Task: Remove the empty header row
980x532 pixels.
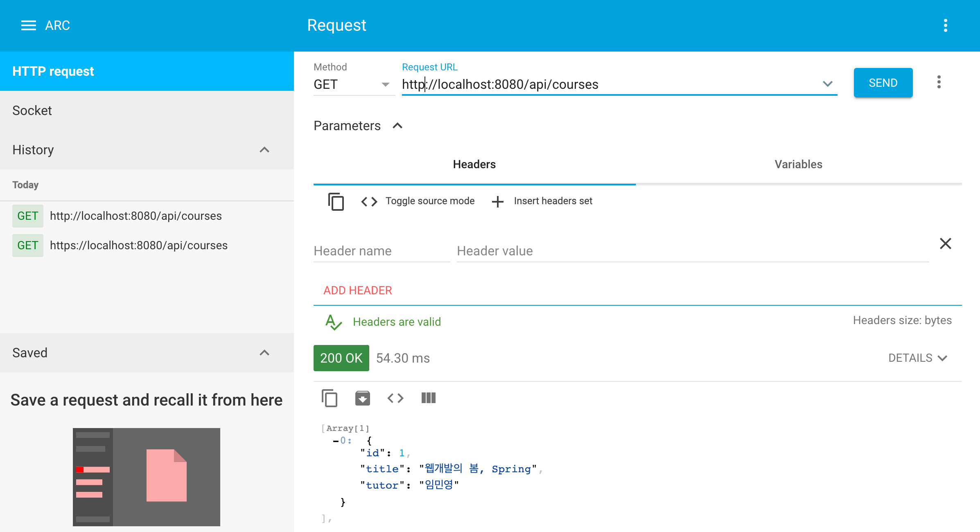Action: tap(945, 244)
